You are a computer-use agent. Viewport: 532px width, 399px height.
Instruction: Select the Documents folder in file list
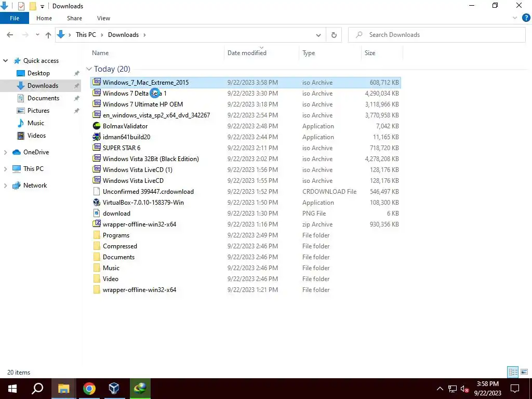(118, 257)
